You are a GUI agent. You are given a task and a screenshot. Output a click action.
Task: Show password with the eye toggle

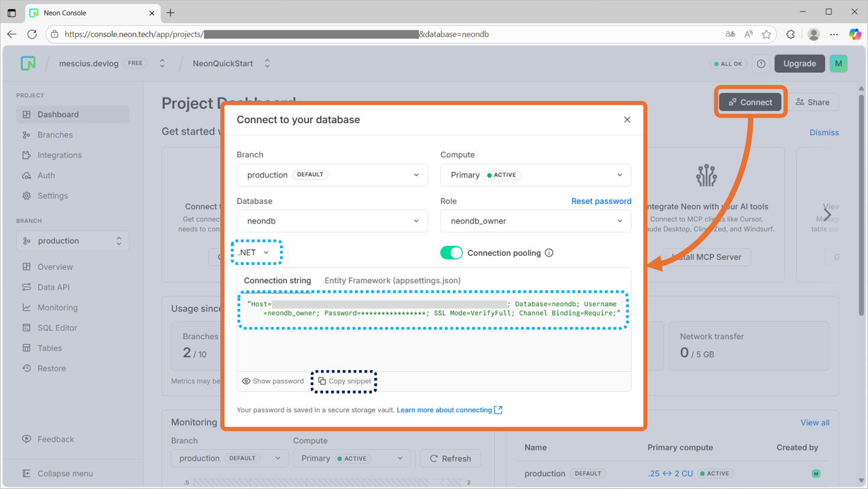point(273,381)
